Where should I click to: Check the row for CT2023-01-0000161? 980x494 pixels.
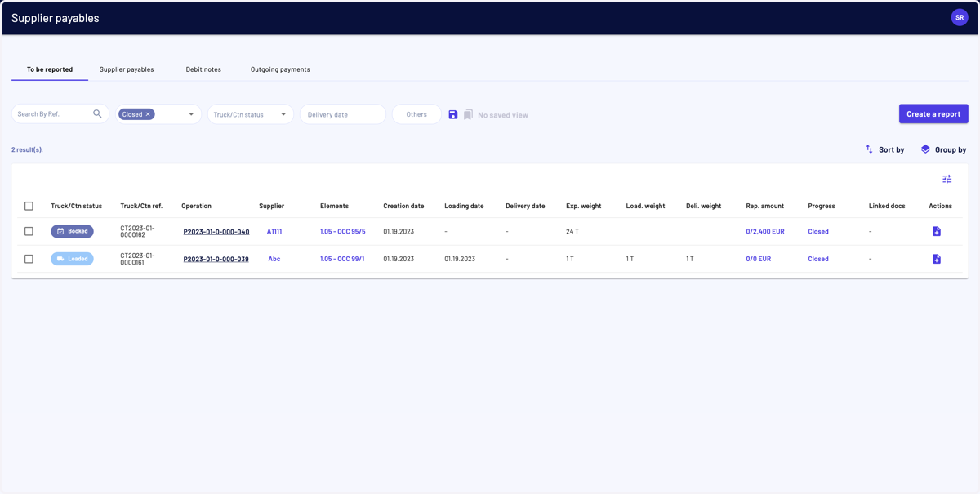tap(29, 259)
